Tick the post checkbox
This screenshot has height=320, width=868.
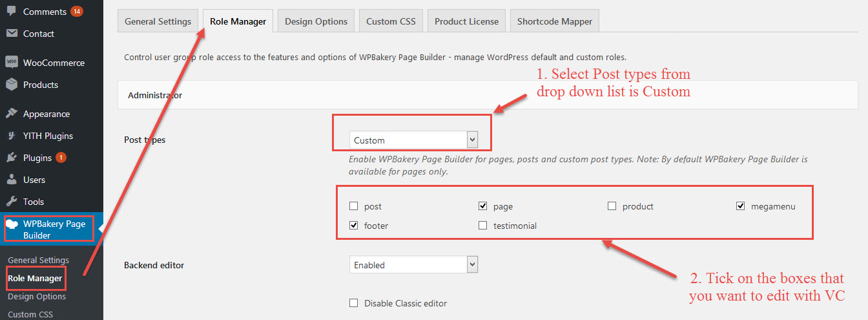[x=353, y=206]
